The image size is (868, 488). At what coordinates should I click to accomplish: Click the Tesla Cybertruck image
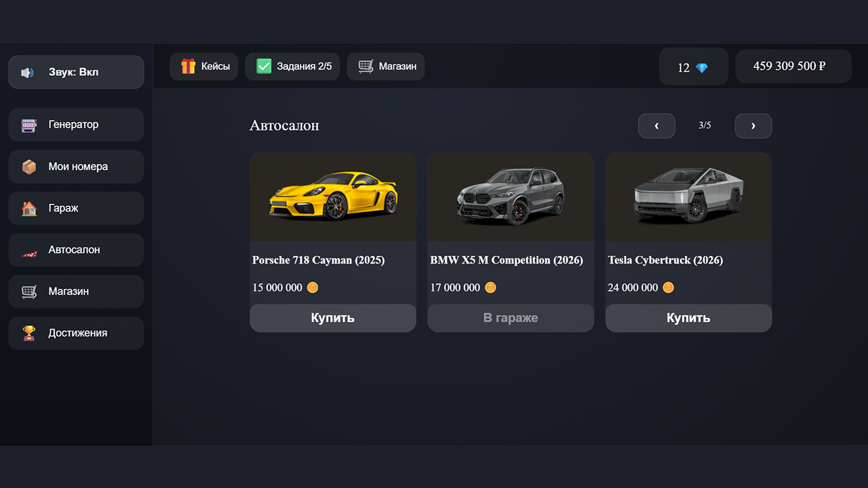(x=688, y=196)
